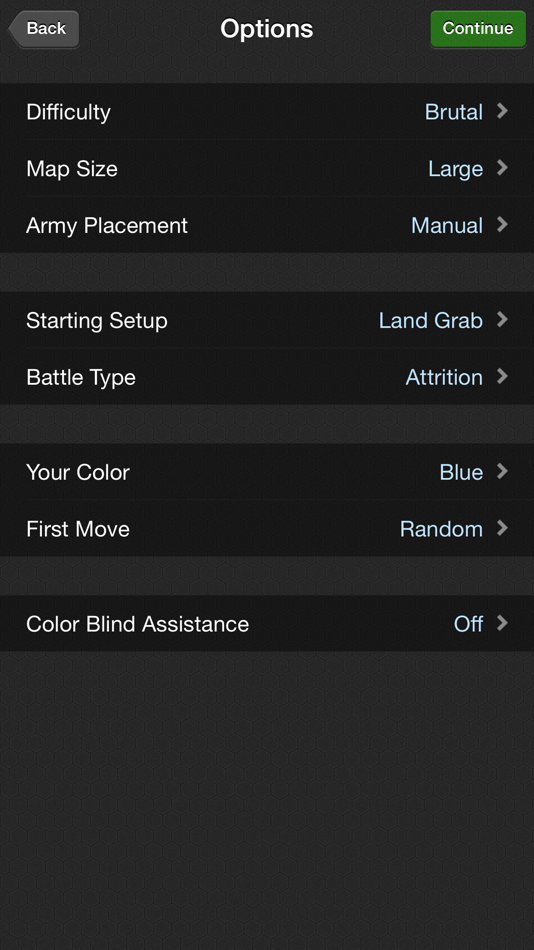Click the Your Color label
Image resolution: width=534 pixels, height=950 pixels.
tap(78, 472)
